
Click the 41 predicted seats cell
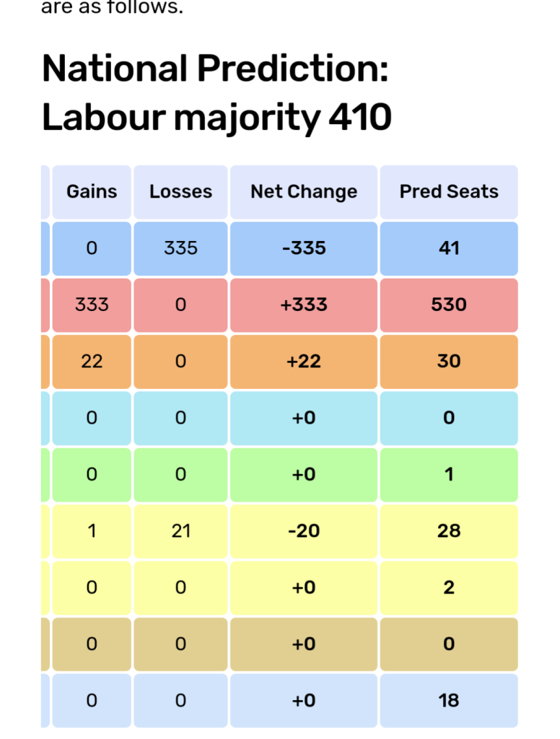(x=449, y=248)
